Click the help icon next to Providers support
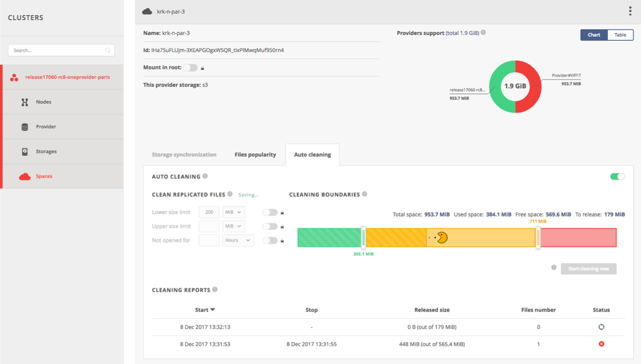 [483, 33]
